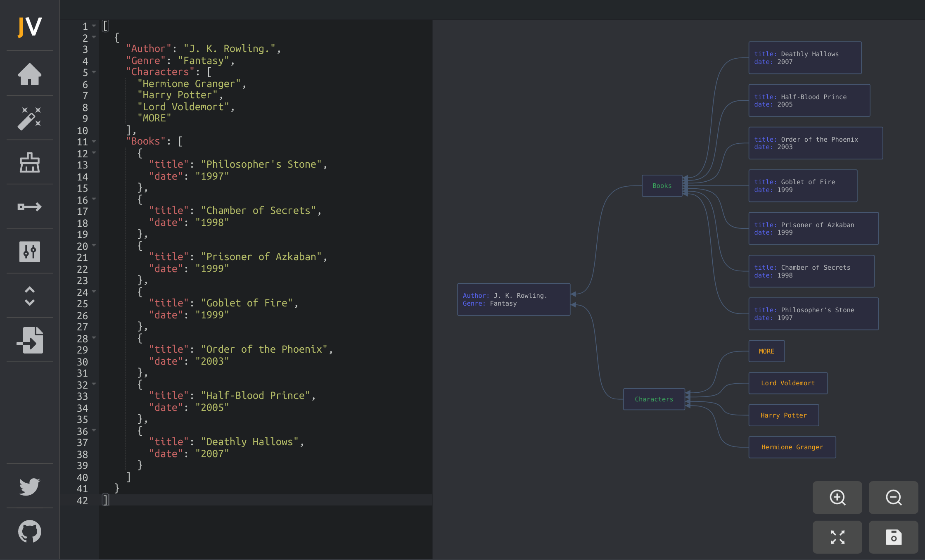Click the Save/Floppy disk button
Image resolution: width=925 pixels, height=560 pixels.
tap(894, 536)
